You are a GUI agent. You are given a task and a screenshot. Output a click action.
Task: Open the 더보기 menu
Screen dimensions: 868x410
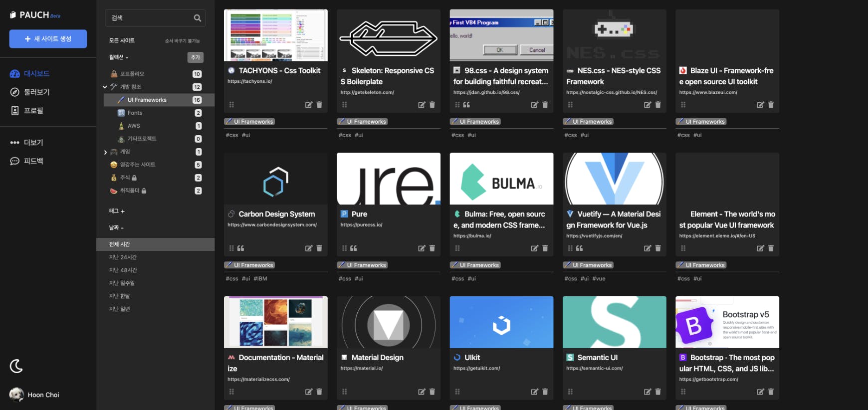pyautogui.click(x=27, y=143)
